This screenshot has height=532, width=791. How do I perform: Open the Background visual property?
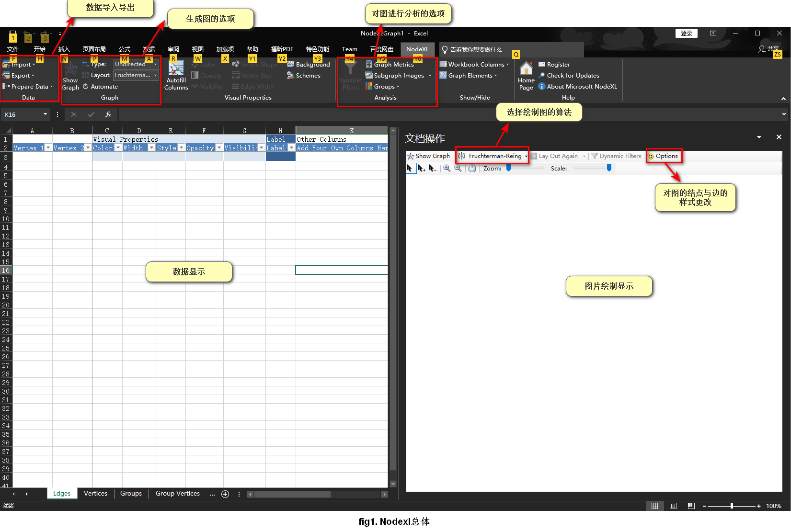point(309,65)
